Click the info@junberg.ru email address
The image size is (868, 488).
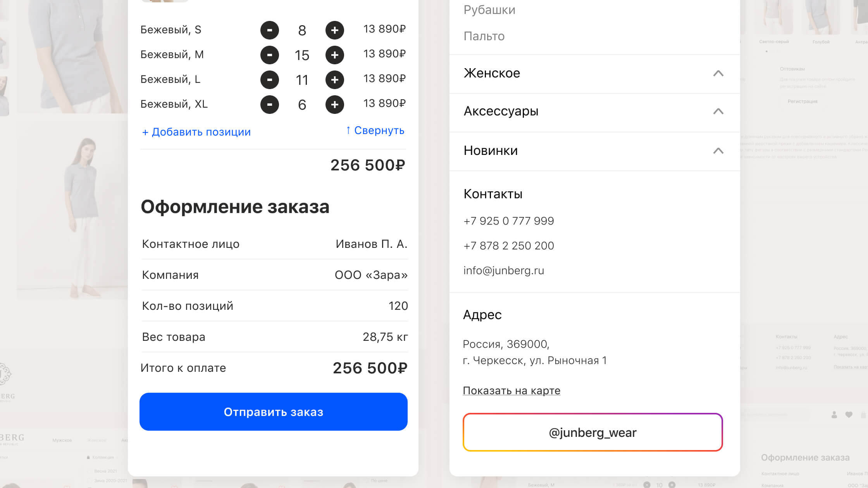[x=504, y=270]
